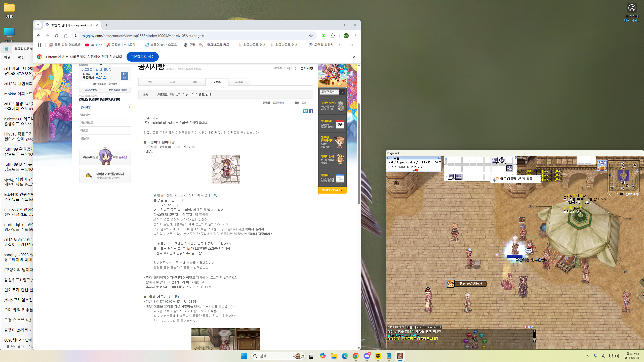Click the GNJOY MOTP button

pos(92,90)
